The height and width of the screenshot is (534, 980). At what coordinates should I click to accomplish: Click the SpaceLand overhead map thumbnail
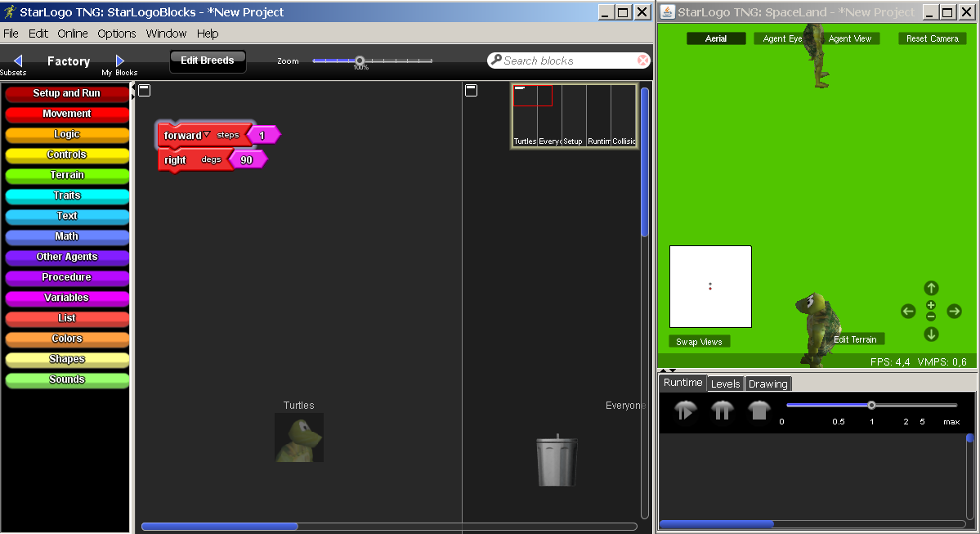[x=710, y=286]
